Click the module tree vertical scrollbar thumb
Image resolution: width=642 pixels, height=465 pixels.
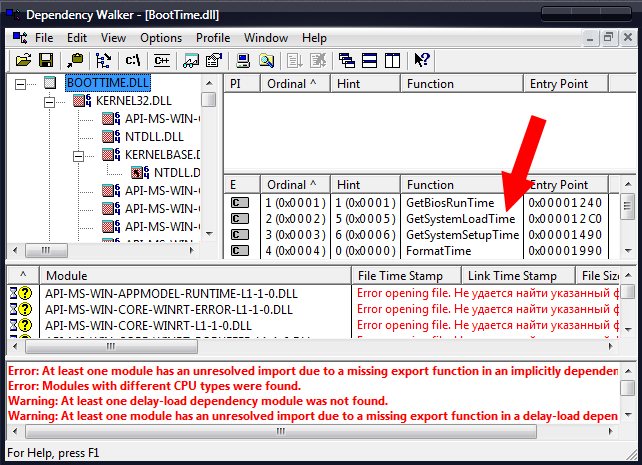[209, 100]
